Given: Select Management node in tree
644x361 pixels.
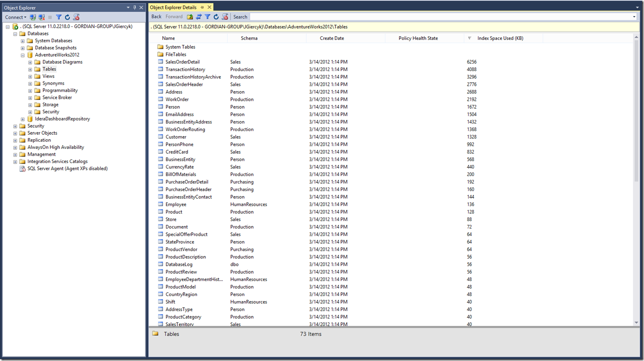Looking at the screenshot, I should click(41, 154).
